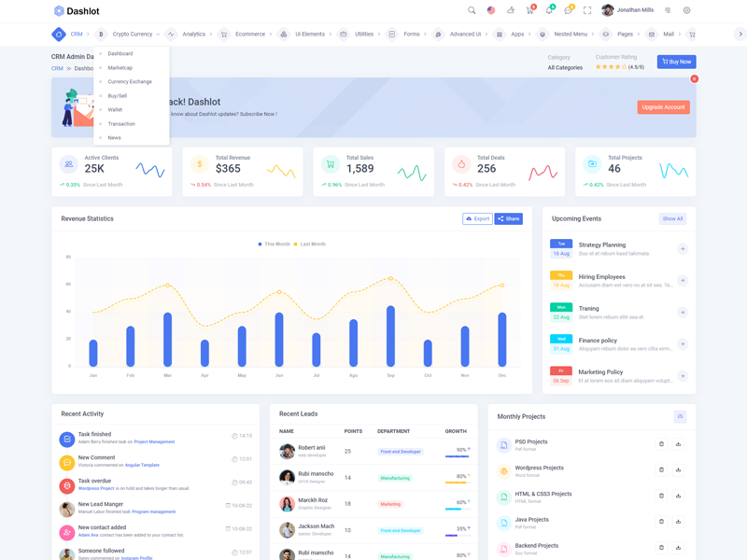Click the US flag language icon
Image resolution: width=747 pixels, height=560 pixels.
pyautogui.click(x=491, y=10)
